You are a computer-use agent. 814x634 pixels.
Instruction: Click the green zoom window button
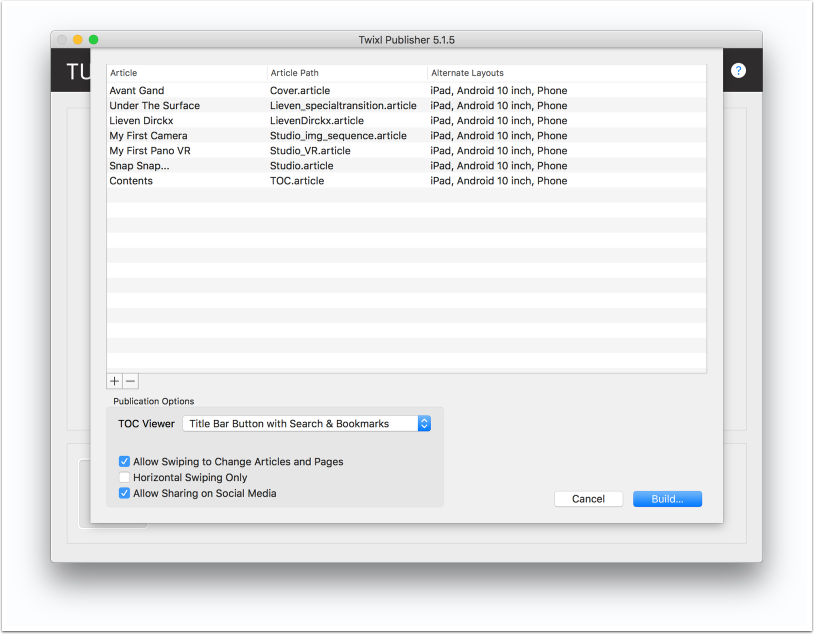[93, 39]
